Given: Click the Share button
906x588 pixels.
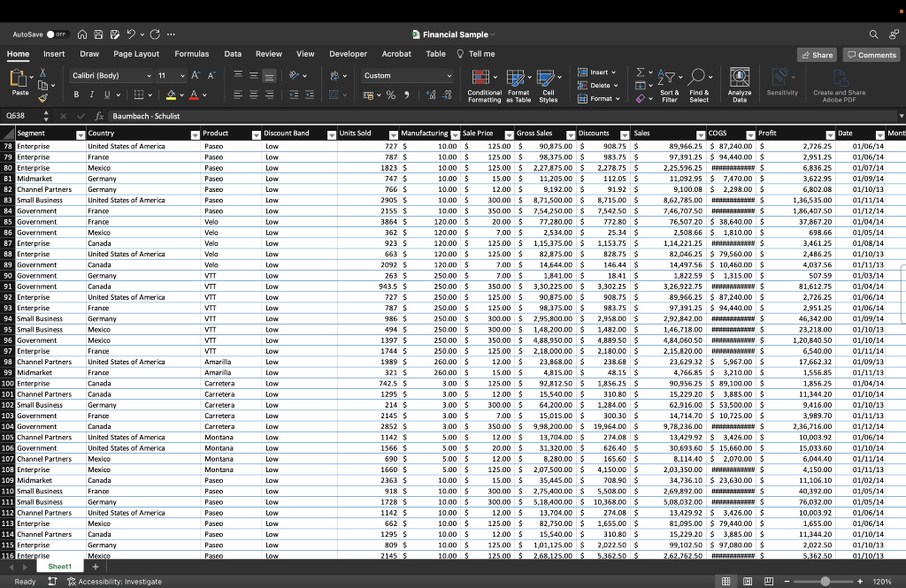Looking at the screenshot, I should click(x=817, y=55).
